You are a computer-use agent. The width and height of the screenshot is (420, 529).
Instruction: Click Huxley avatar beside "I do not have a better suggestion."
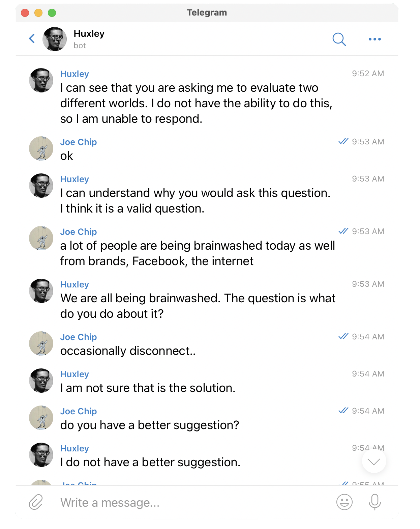(41, 455)
